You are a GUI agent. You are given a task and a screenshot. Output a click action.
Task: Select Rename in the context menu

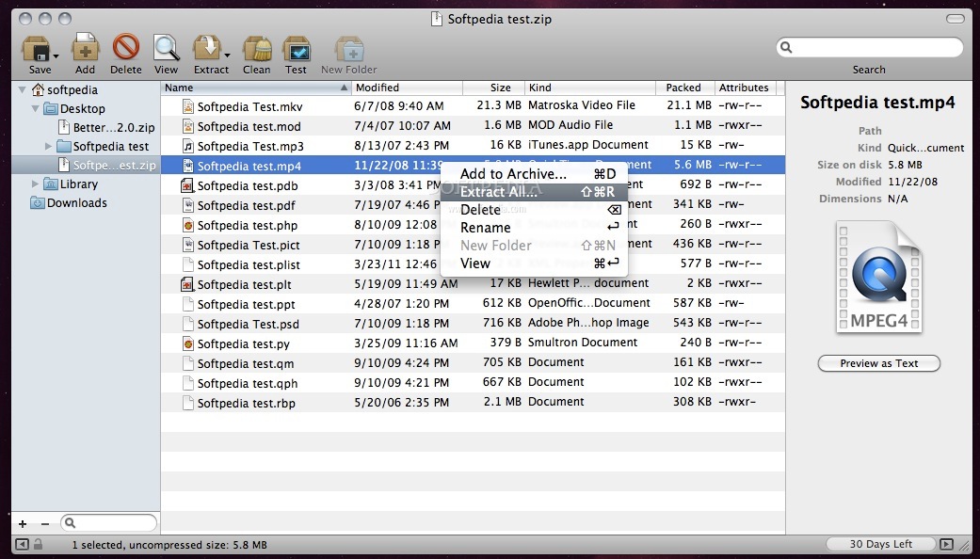485,228
